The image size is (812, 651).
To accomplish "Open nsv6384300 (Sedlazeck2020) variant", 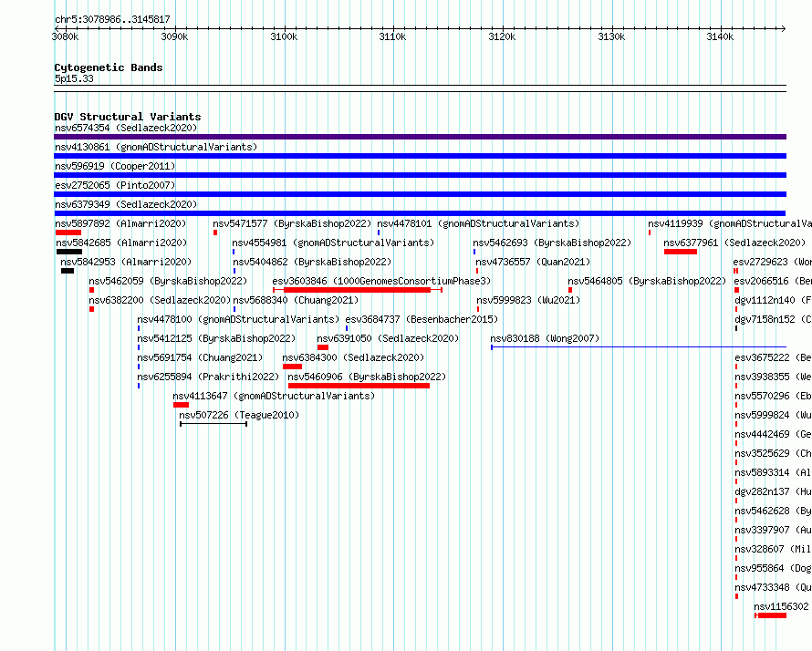I will 353,357.
